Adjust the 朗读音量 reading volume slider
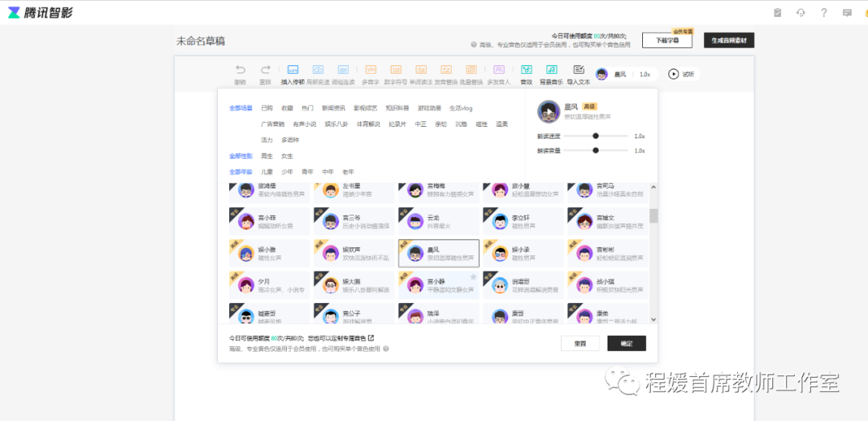Viewport: 868px width, 421px height. (x=596, y=150)
